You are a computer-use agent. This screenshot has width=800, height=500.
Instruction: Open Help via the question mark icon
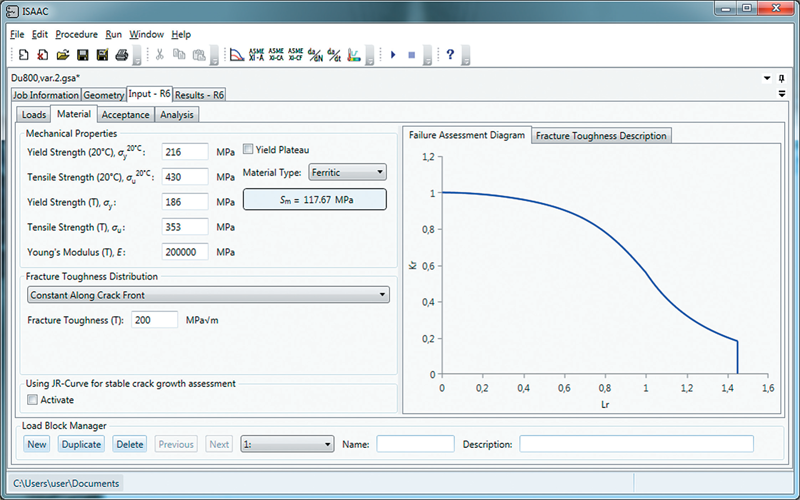tap(450, 54)
